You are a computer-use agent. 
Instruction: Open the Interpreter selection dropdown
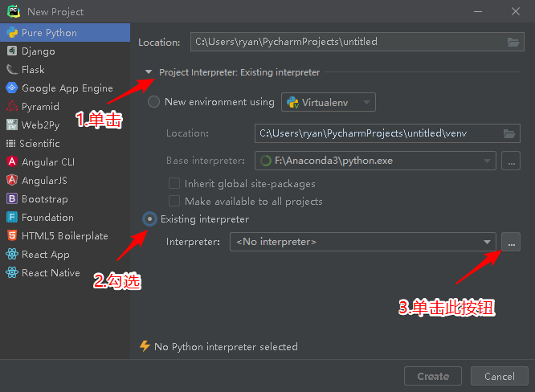(487, 242)
